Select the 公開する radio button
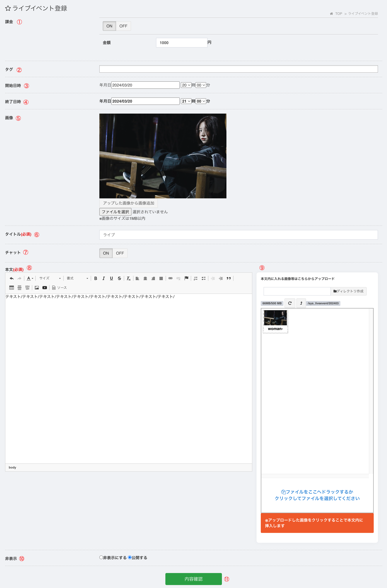387x588 pixels. point(130,557)
